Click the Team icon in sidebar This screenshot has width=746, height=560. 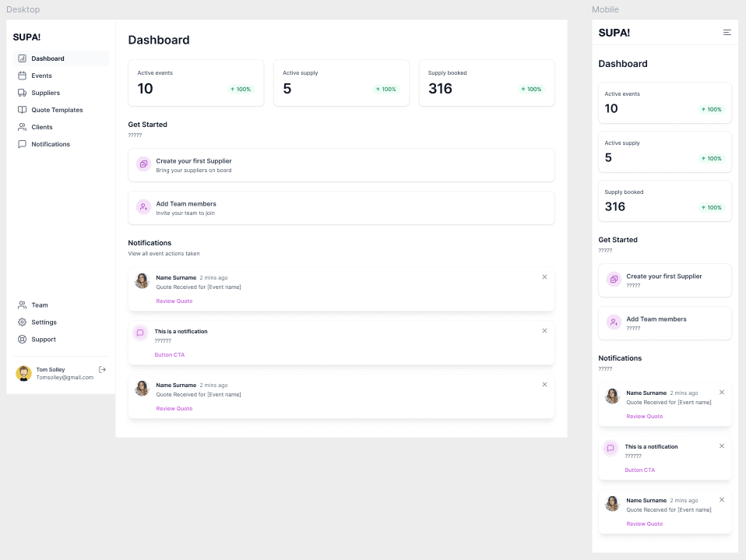tap(22, 305)
